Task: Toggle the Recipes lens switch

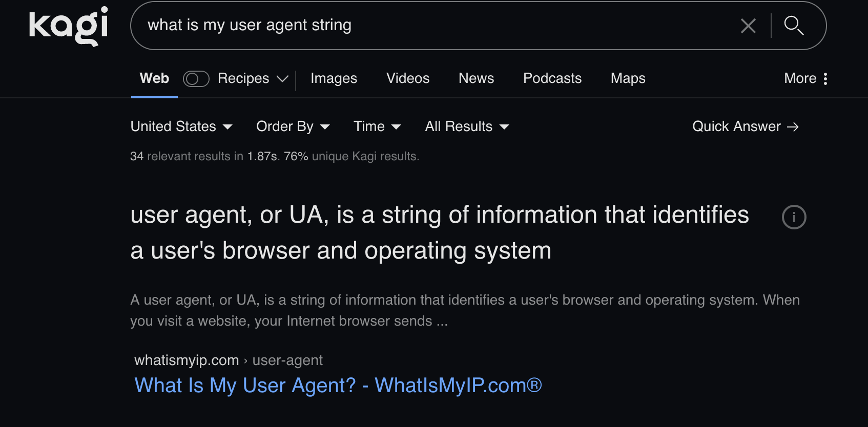Action: tap(196, 79)
